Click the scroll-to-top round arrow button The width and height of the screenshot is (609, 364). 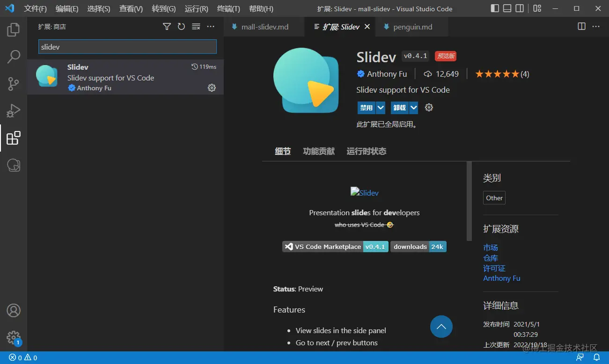coord(441,327)
